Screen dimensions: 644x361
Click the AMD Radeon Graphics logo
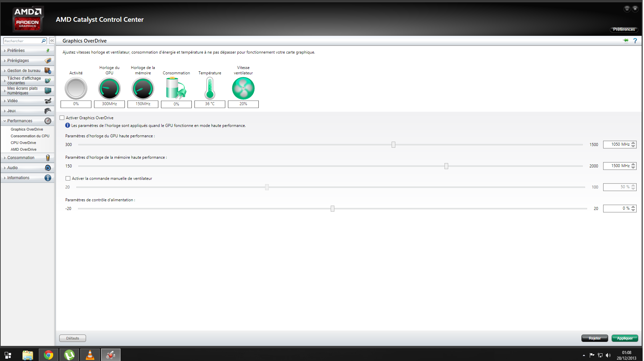pos(27,19)
